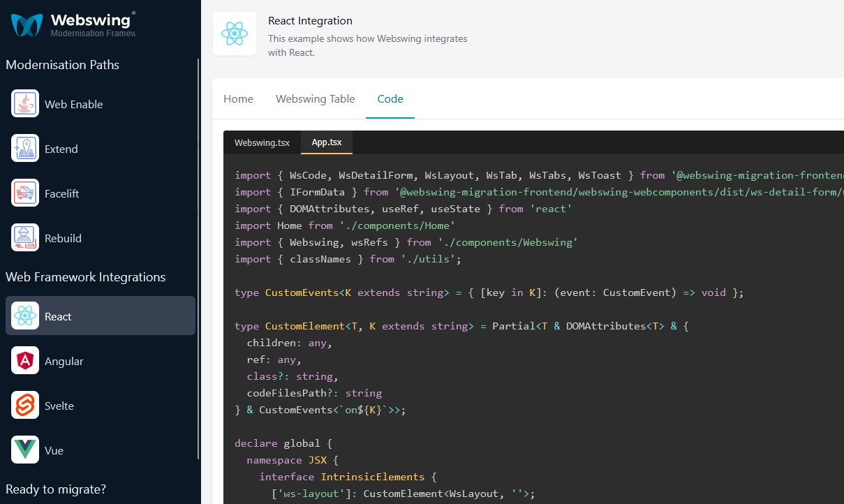Click the Svelte logo icon
844x504 pixels.
tap(25, 406)
